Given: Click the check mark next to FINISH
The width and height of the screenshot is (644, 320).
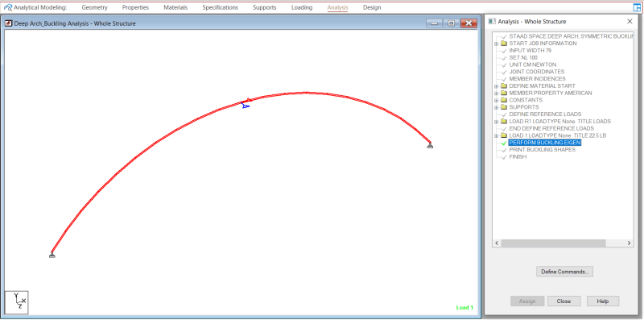Looking at the screenshot, I should pos(504,157).
